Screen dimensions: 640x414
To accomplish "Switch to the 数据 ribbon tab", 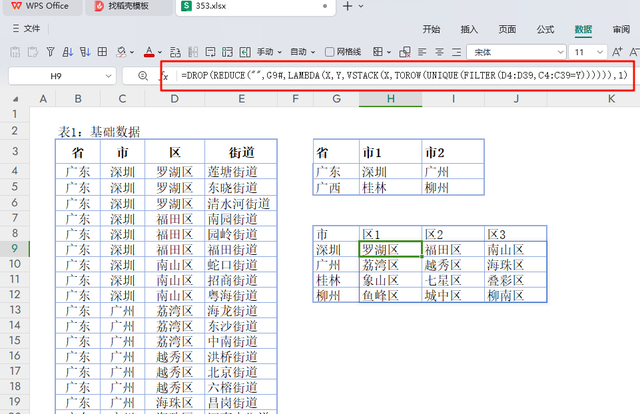I will 583,29.
